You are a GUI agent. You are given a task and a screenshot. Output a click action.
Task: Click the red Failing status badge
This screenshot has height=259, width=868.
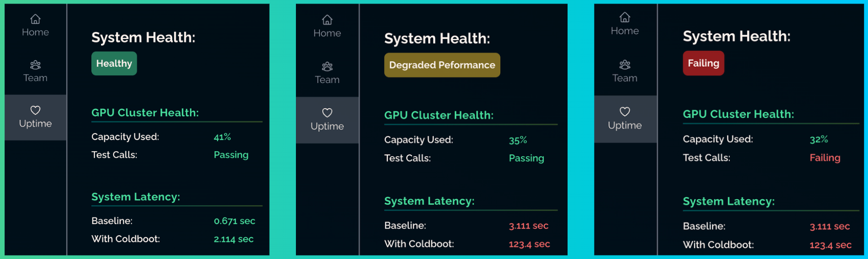703,63
